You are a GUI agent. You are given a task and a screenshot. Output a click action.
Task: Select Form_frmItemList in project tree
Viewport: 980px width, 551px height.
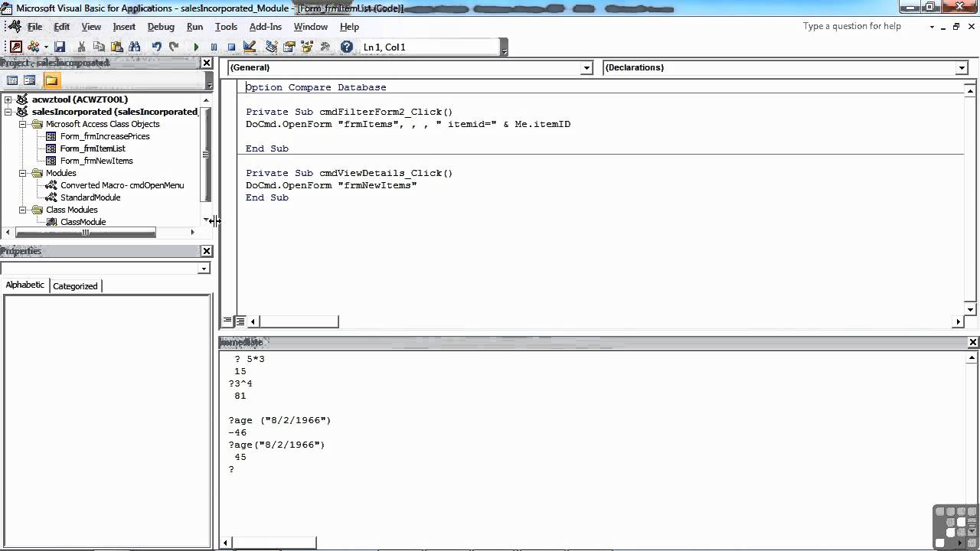pos(93,148)
